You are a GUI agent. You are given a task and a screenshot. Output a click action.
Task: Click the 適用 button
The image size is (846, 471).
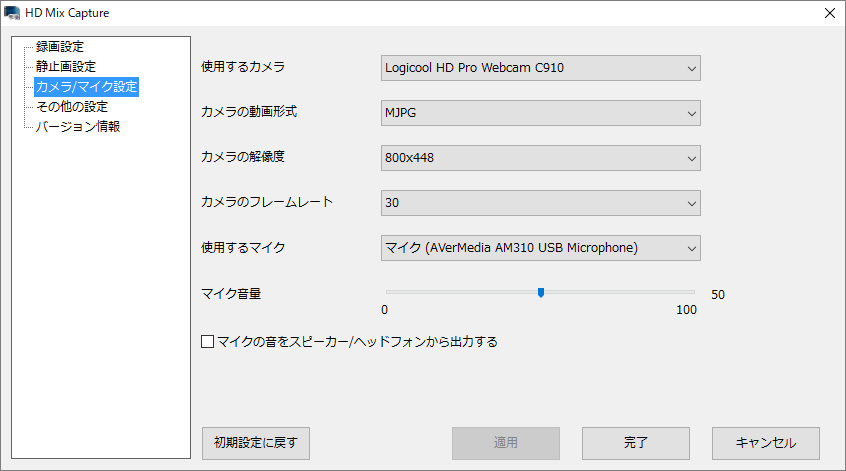[x=505, y=442]
